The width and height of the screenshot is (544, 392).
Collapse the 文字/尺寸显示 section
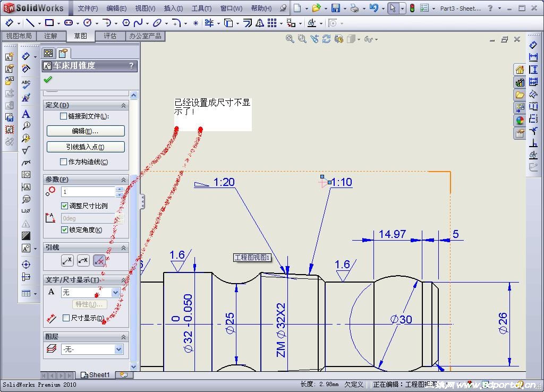(123, 279)
